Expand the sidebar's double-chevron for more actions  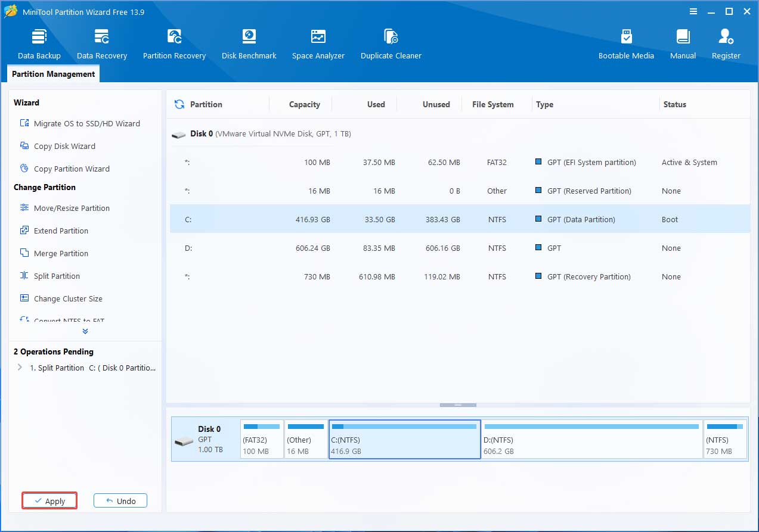tap(85, 331)
